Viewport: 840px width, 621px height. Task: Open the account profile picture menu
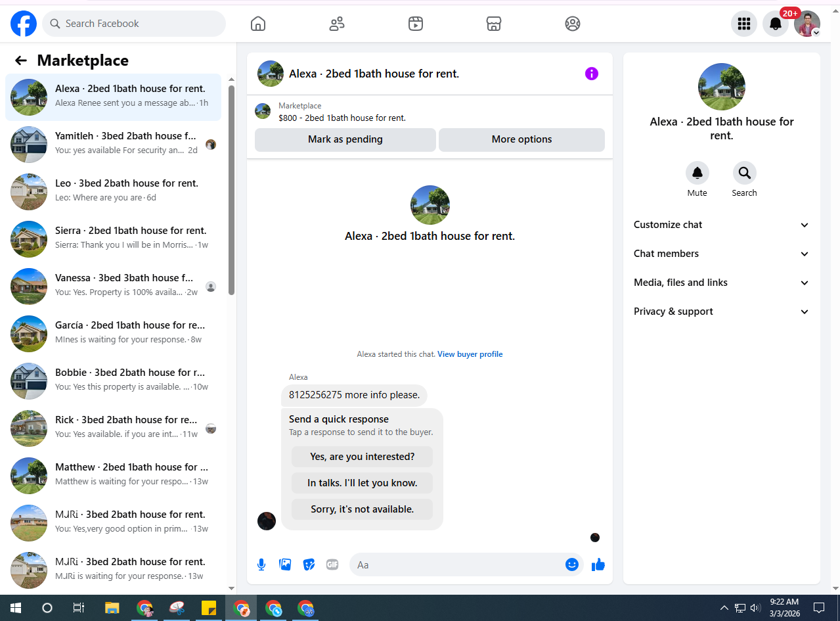(x=807, y=24)
